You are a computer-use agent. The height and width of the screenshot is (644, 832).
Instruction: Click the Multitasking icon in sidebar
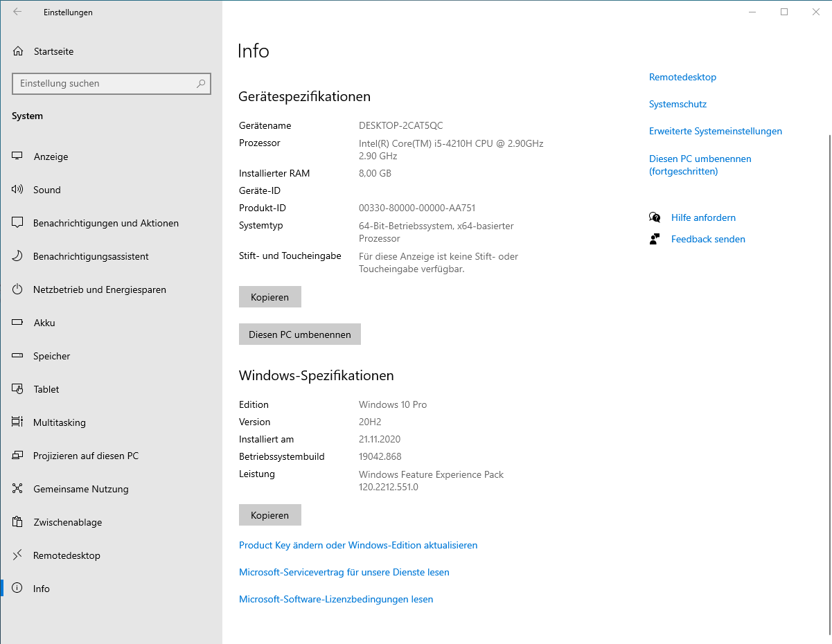click(18, 422)
